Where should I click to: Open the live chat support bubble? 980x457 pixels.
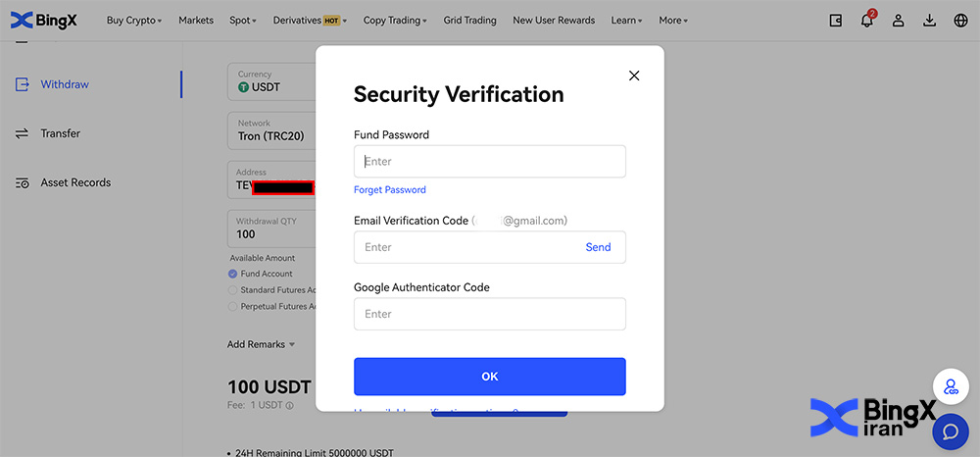950,431
